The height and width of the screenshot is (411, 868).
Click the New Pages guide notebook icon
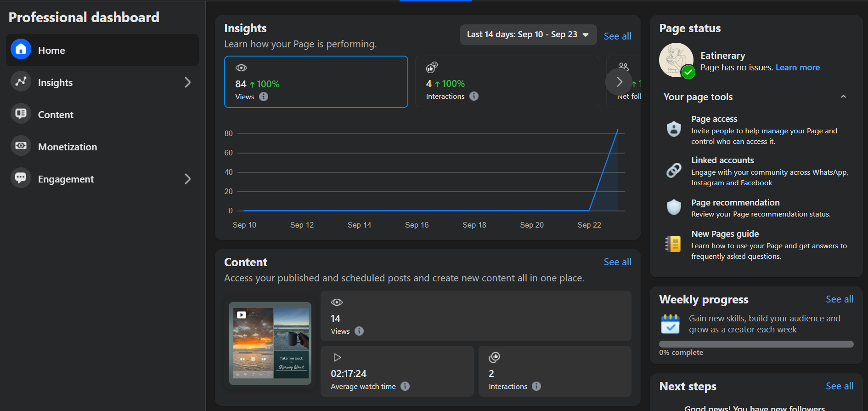click(x=674, y=244)
